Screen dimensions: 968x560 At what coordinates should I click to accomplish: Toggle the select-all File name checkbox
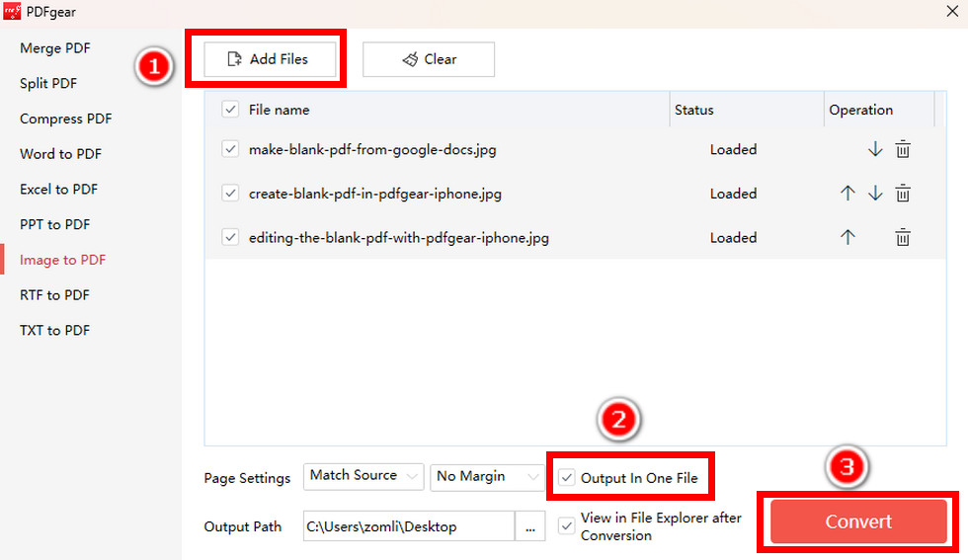tap(230, 110)
